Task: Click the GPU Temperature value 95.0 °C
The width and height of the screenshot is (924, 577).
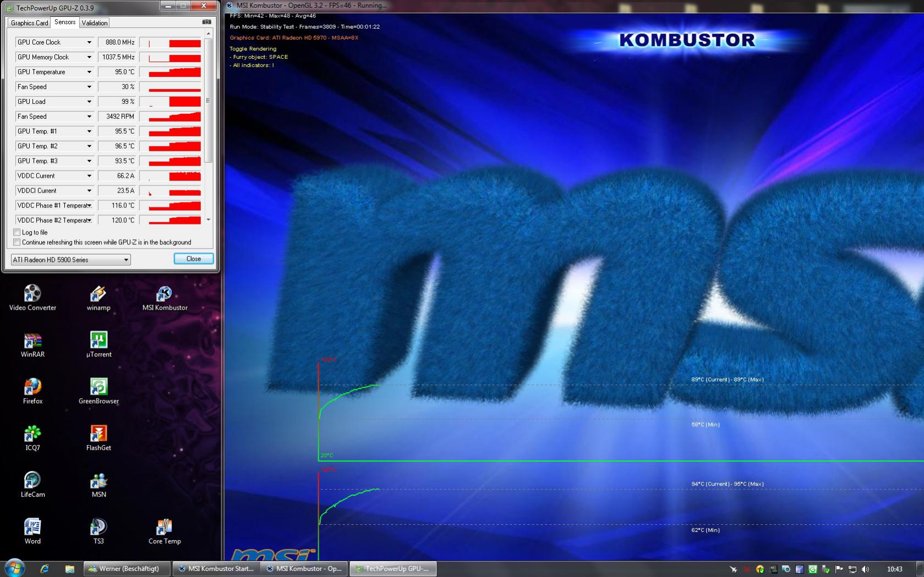Action: 117,72
